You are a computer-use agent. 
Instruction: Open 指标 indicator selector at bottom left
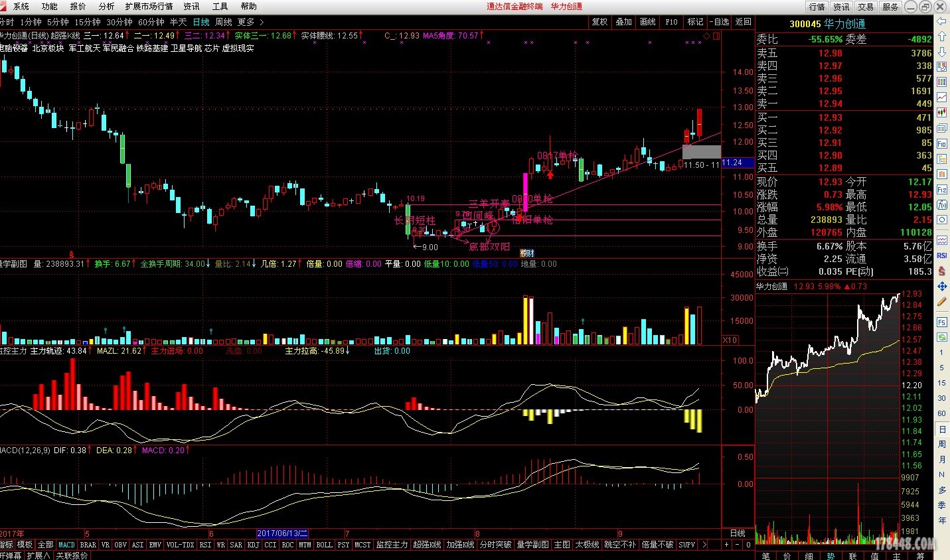(7, 545)
